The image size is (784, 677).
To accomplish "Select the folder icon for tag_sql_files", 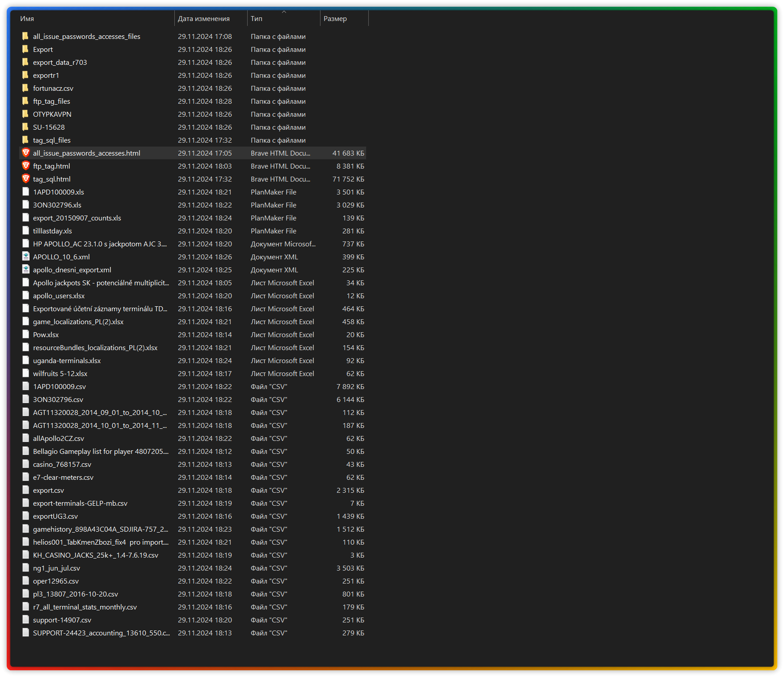I will pyautogui.click(x=26, y=140).
